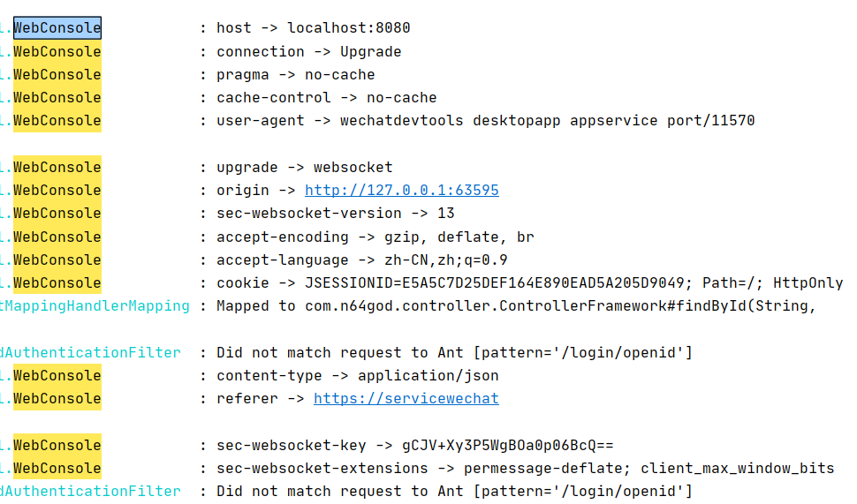The width and height of the screenshot is (857, 504).
Task: Click the MappingHandlerMapping logger name
Action: [95, 305]
